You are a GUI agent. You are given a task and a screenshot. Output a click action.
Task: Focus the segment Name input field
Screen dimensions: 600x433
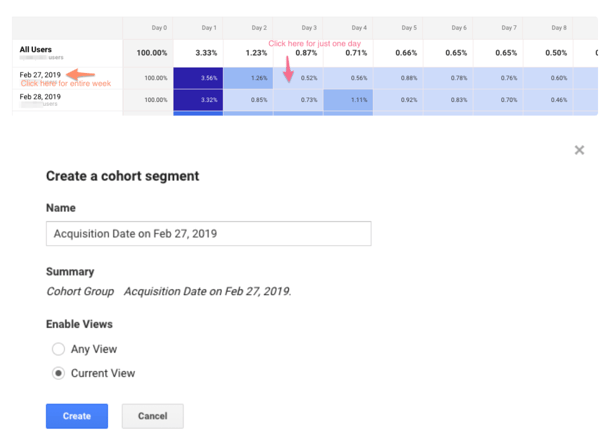click(x=209, y=233)
